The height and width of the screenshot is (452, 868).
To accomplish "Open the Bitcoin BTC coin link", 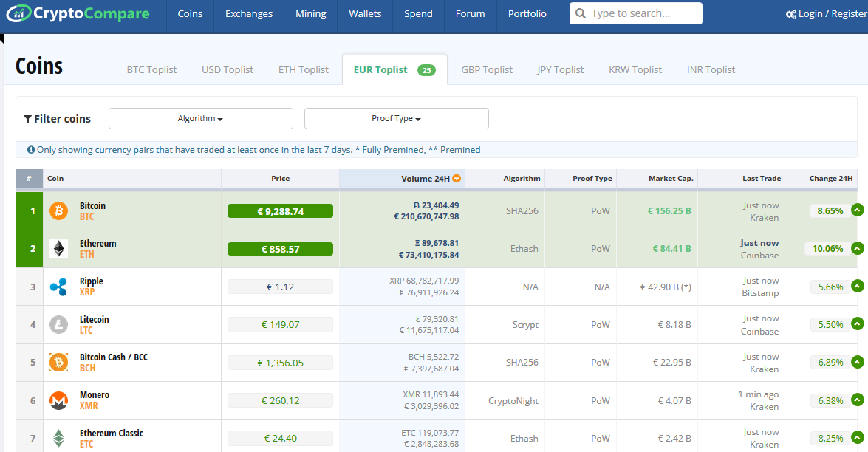I will click(92, 210).
